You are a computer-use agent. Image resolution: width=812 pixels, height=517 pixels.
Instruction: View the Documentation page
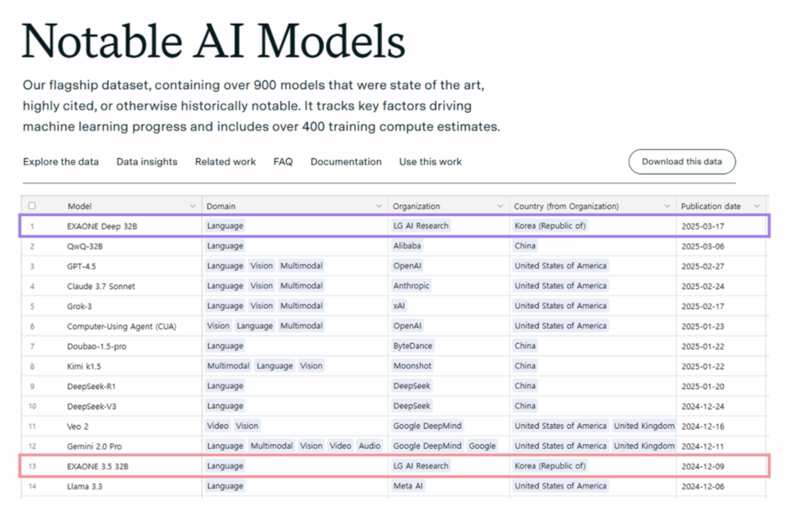coord(345,161)
